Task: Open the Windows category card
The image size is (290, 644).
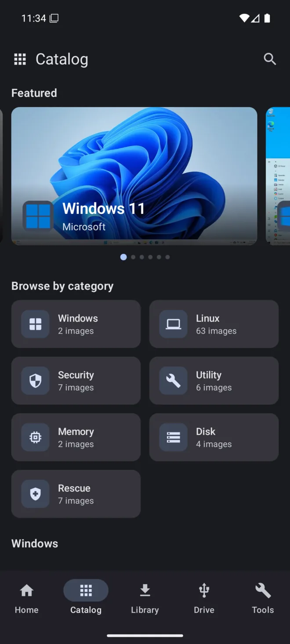Action: tap(76, 324)
